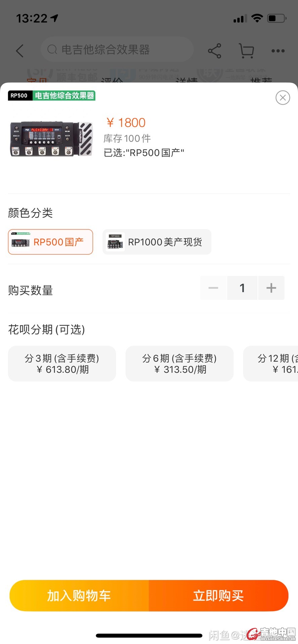298x644 pixels.
Task: Click the search field 电吉他综合效果器
Action: point(118,50)
